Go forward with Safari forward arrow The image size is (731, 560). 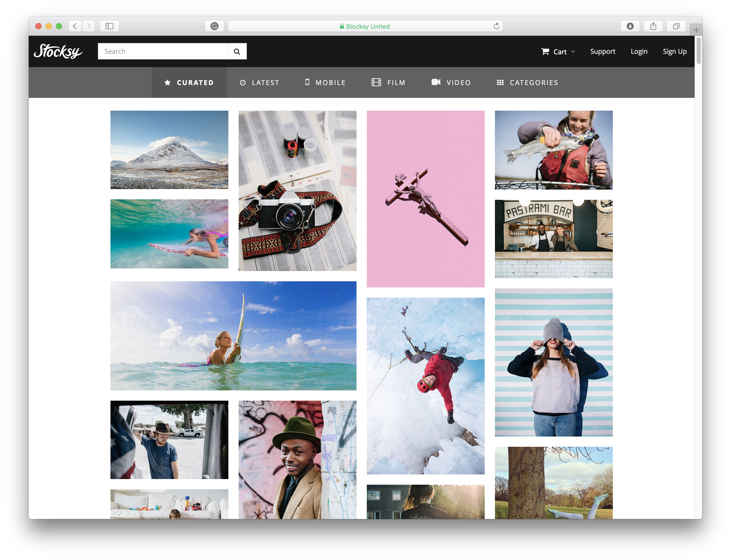(x=89, y=26)
